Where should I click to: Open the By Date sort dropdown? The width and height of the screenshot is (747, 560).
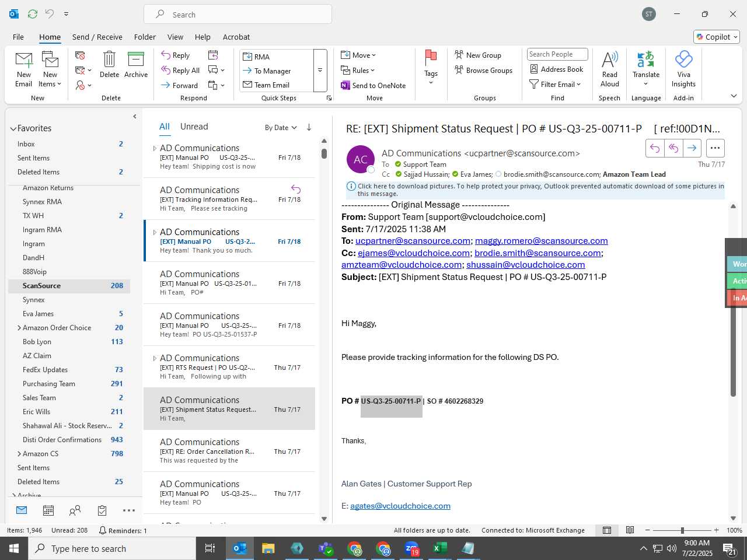pos(281,128)
